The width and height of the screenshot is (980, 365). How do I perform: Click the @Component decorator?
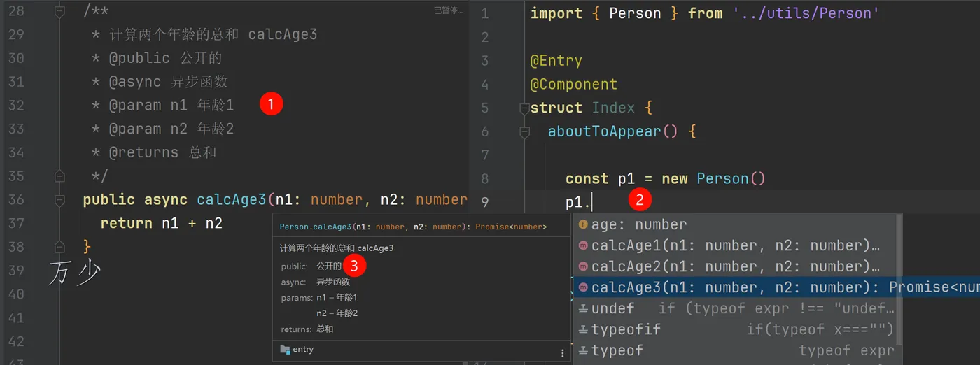pyautogui.click(x=574, y=85)
